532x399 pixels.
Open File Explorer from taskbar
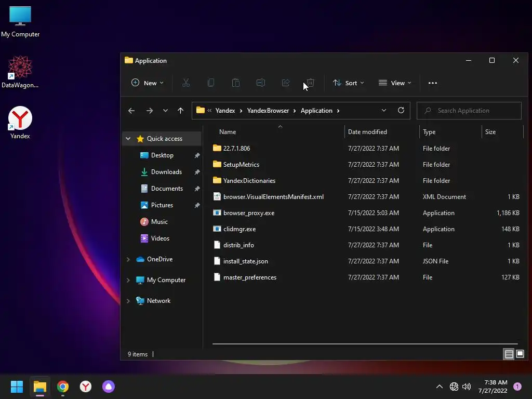(40, 387)
